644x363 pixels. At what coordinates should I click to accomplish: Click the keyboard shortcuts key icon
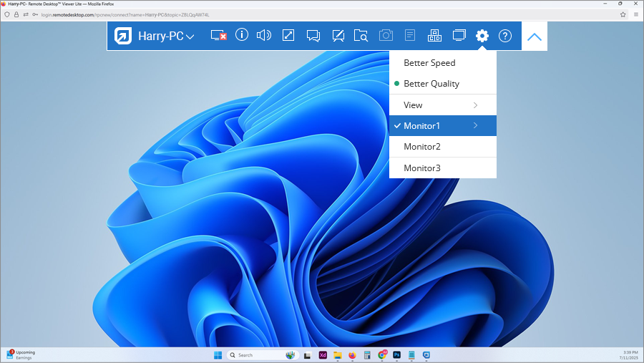tap(434, 36)
